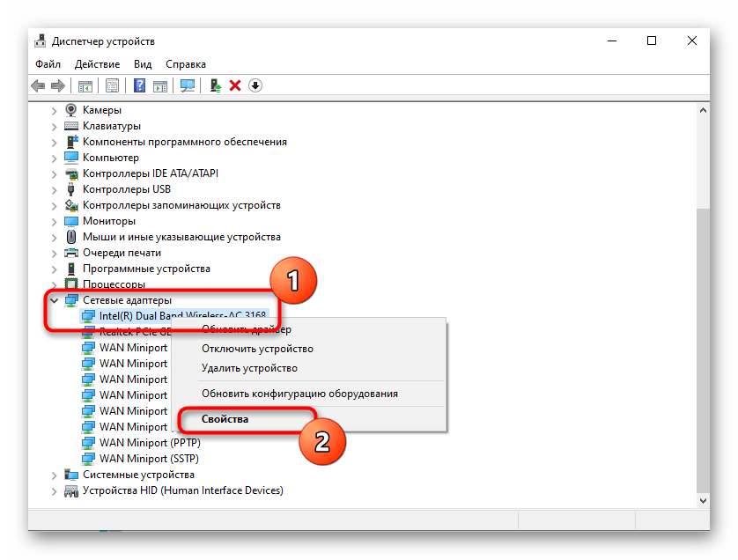This screenshot has height=560, width=738.
Task: Collapse the Сетевые адаптеры category
Action: point(55,301)
